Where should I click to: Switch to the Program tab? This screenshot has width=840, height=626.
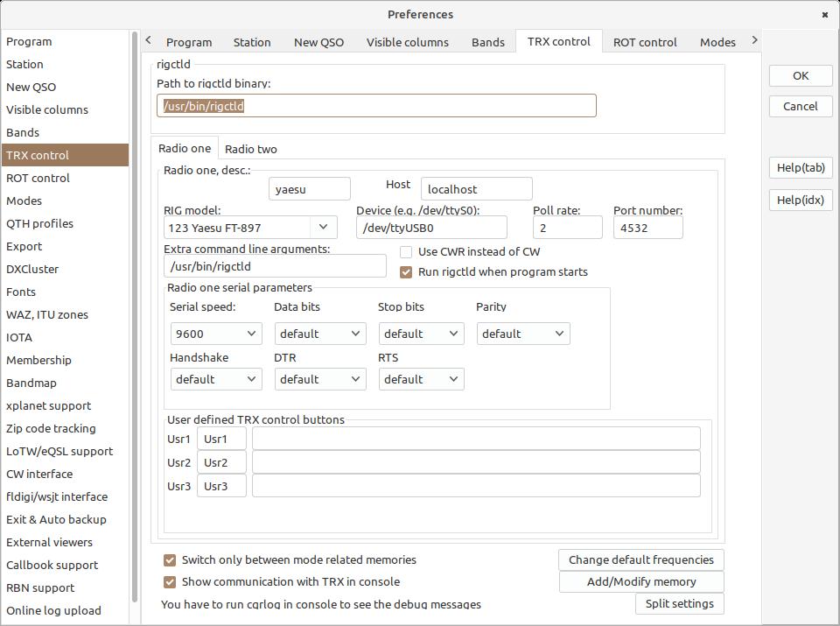tap(189, 42)
